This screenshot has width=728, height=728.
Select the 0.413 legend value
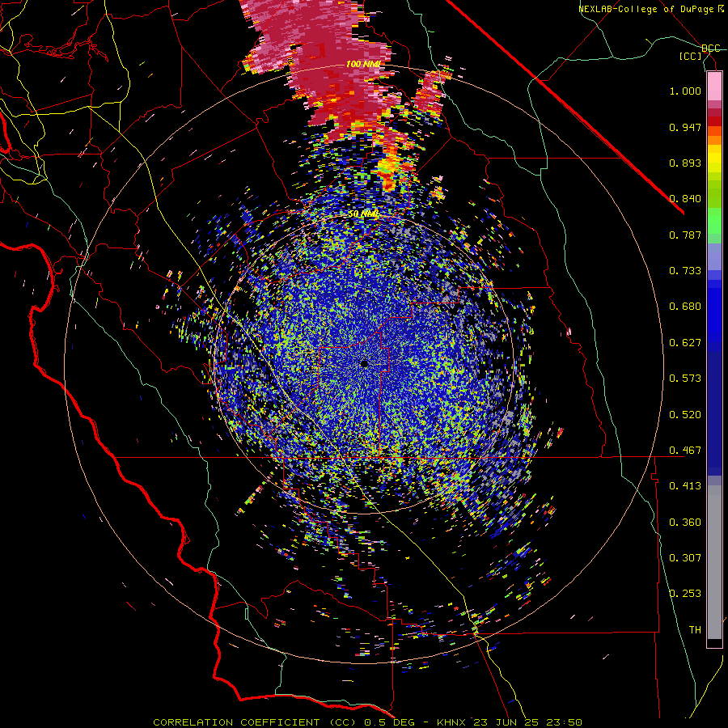coord(685,486)
